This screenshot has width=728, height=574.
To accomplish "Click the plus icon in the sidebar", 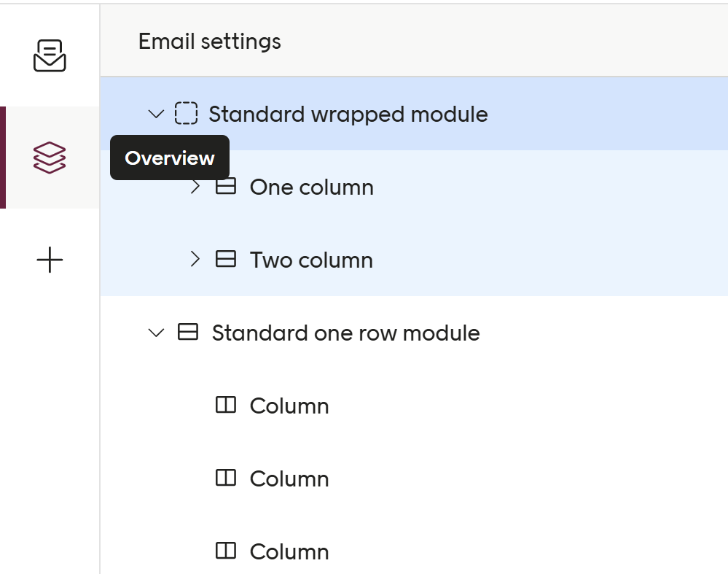I will click(50, 260).
